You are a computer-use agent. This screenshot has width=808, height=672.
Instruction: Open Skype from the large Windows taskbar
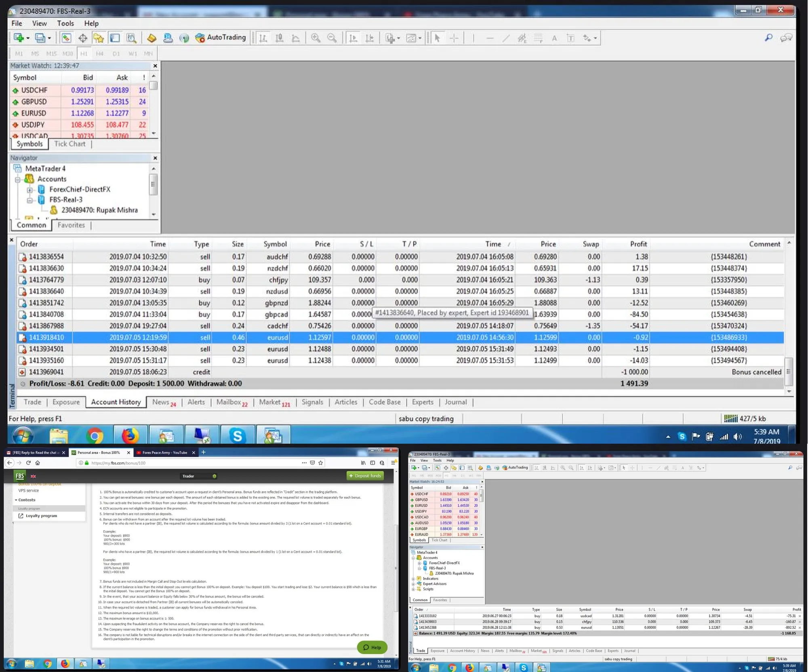pos(237,435)
